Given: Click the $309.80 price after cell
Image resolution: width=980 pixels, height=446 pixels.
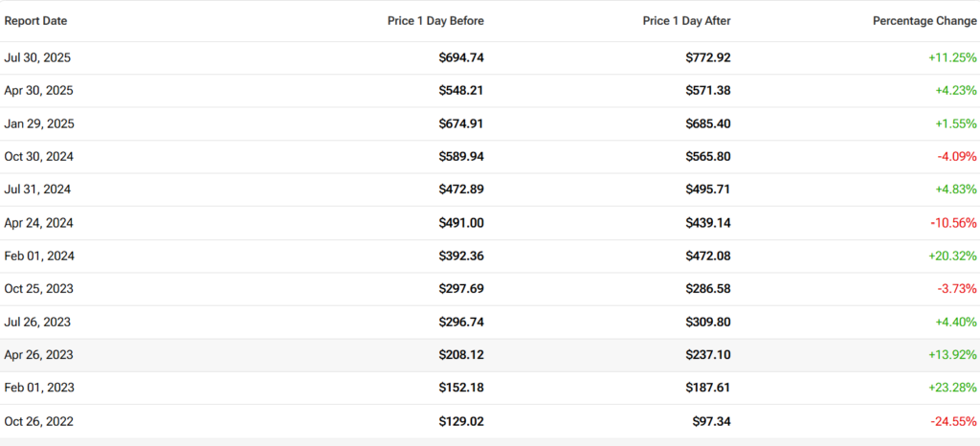Looking at the screenshot, I should (x=708, y=322).
